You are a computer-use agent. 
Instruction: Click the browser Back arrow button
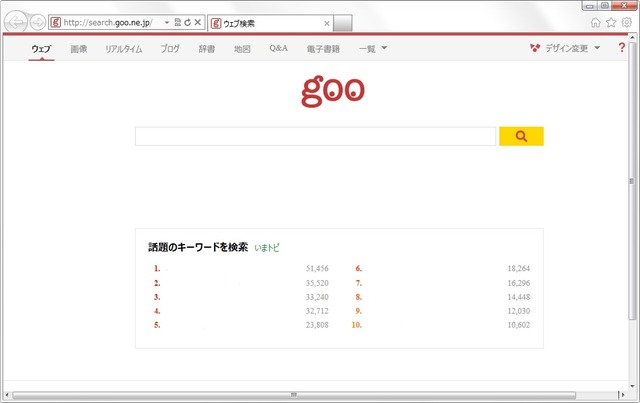pos(16,22)
